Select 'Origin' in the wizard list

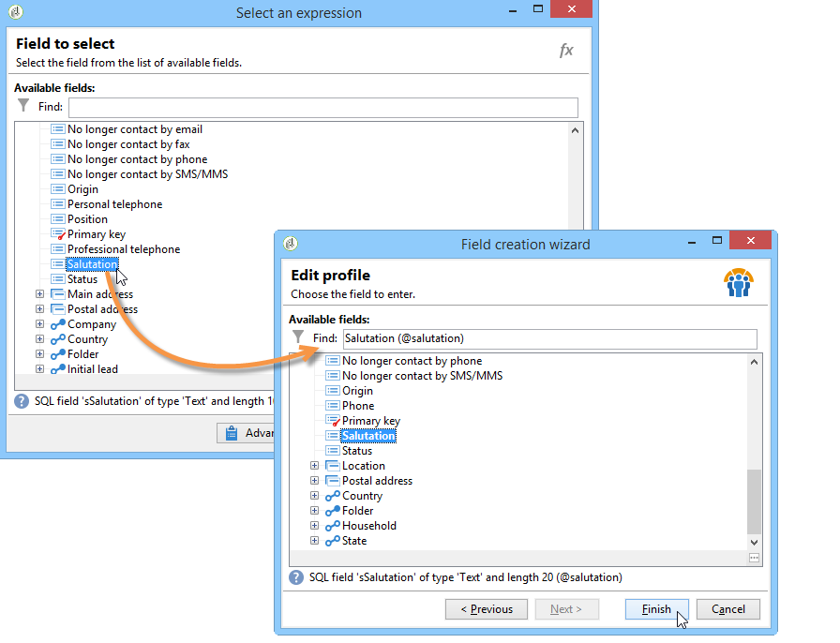click(357, 391)
